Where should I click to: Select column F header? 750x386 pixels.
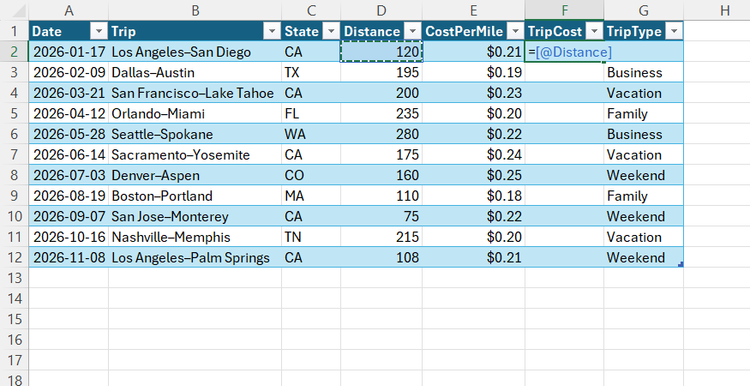(564, 10)
